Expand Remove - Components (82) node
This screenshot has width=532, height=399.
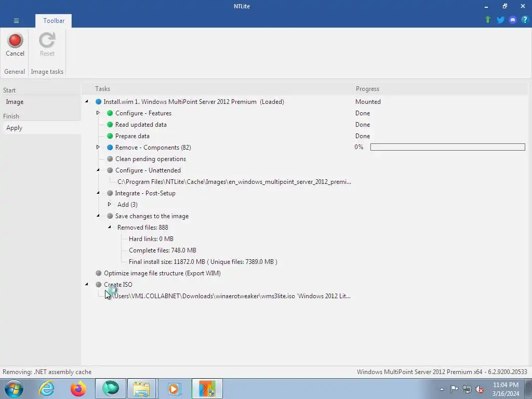98,147
